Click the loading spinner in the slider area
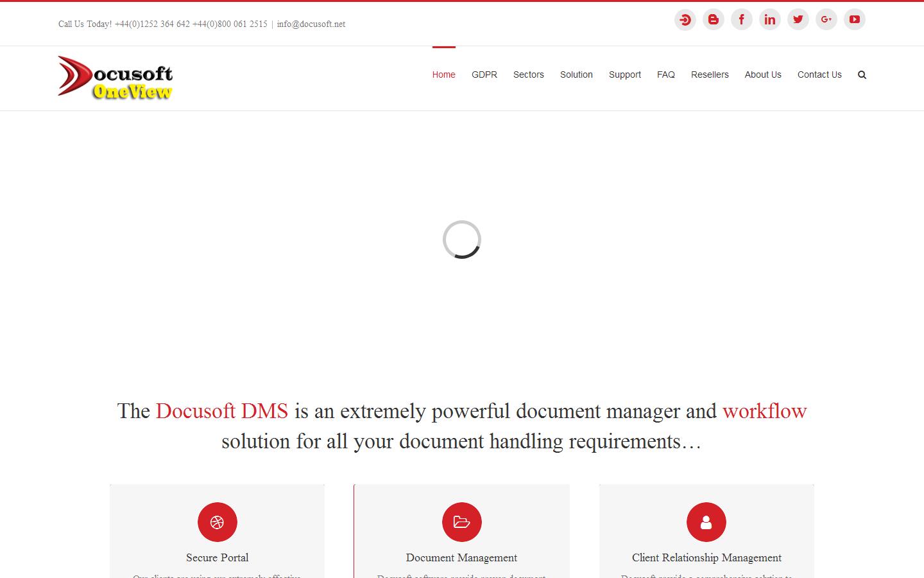 point(462,240)
